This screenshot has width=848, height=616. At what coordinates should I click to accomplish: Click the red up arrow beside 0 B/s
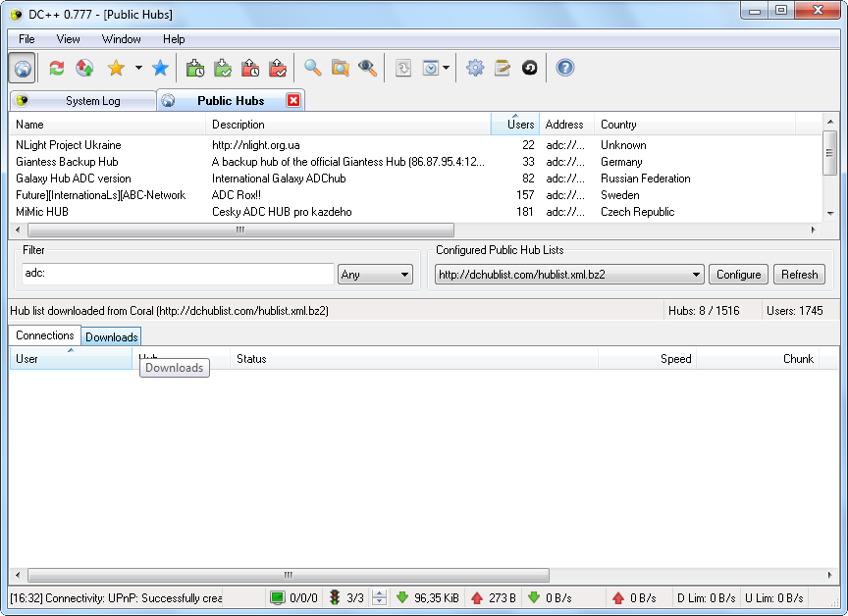[x=618, y=597]
